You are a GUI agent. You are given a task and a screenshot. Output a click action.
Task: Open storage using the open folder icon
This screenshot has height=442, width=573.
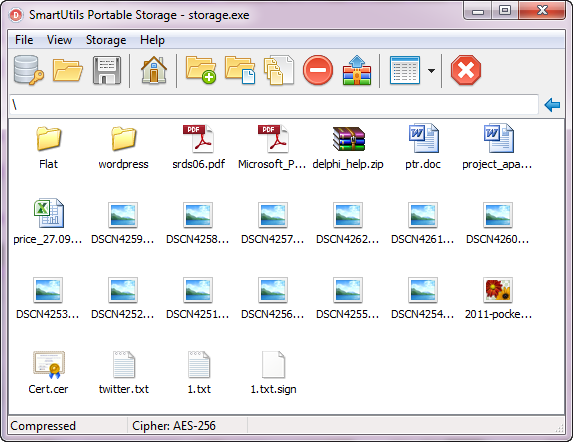68,70
